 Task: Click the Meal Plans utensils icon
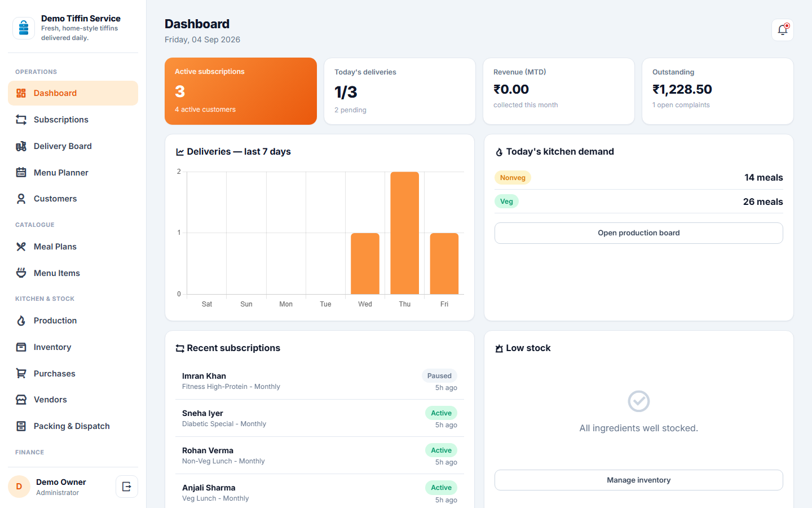pos(21,247)
